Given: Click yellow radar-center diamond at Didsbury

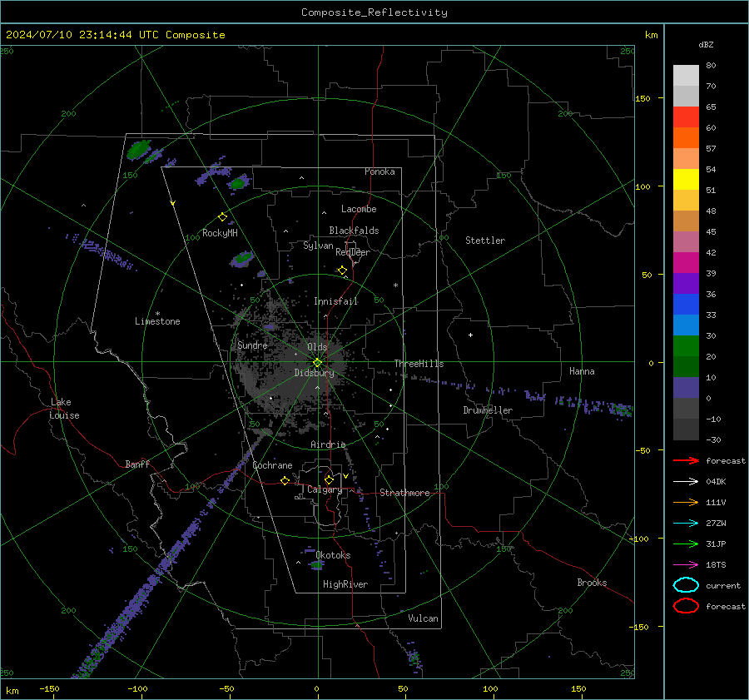Looking at the screenshot, I should (x=317, y=363).
